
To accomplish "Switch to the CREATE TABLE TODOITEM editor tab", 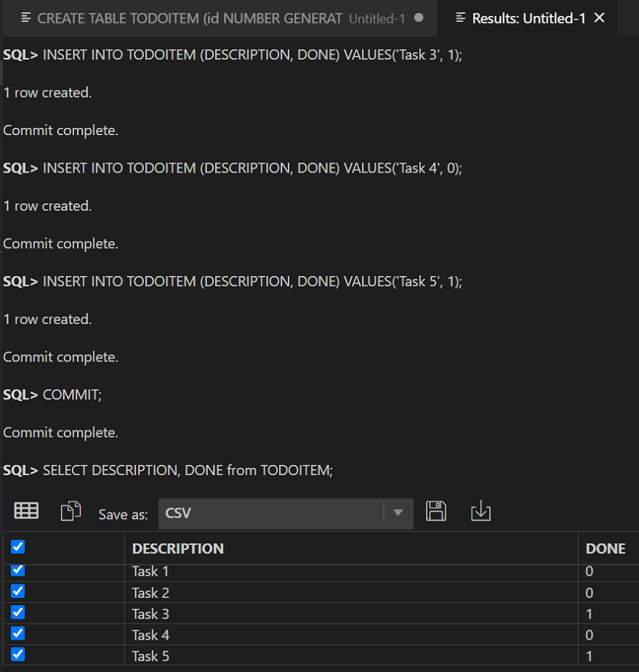I will (189, 18).
